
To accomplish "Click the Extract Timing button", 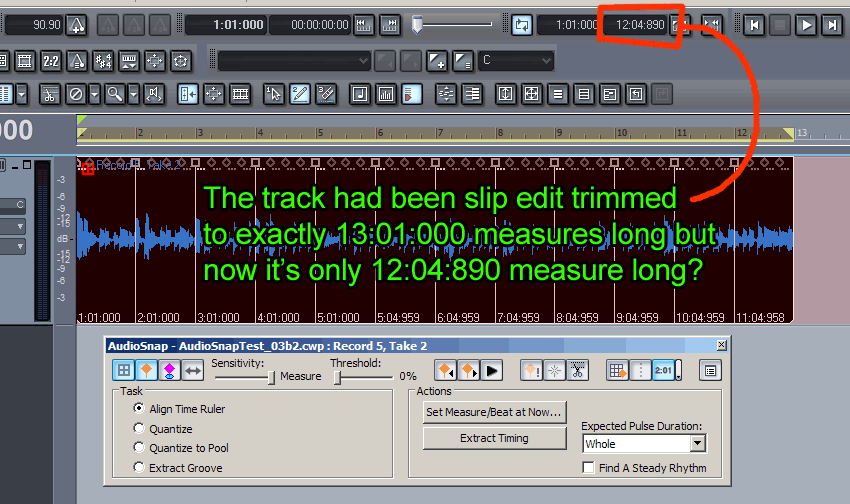I will (494, 438).
